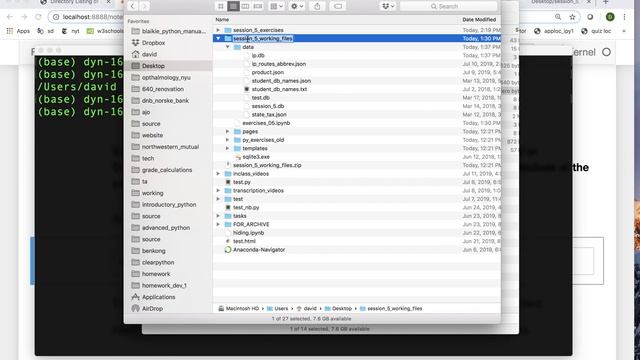
Task: Select the test.py file icon
Action: pos(228,182)
